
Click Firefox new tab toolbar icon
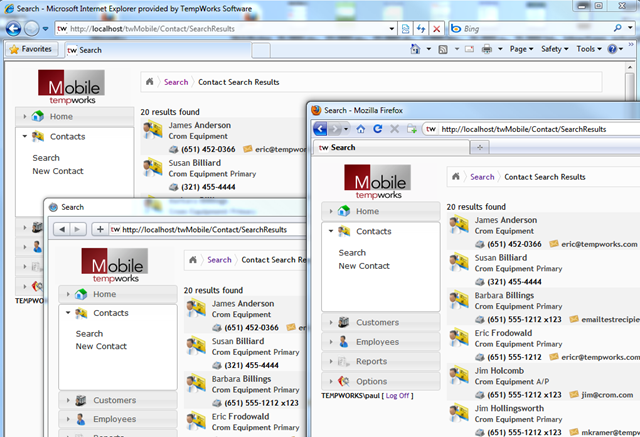(412, 129)
